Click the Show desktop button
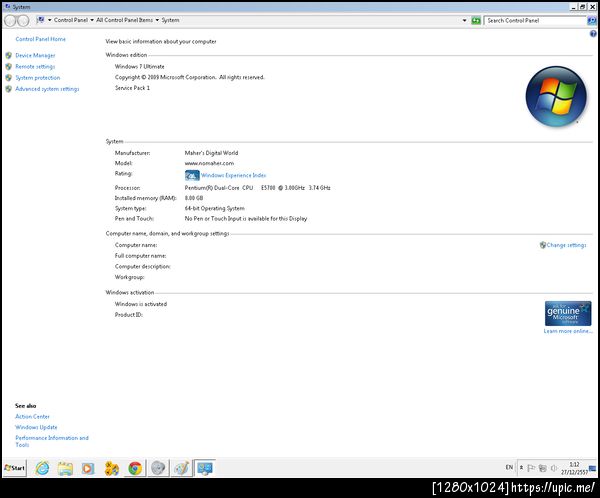The height and width of the screenshot is (498, 600). click(x=593, y=468)
